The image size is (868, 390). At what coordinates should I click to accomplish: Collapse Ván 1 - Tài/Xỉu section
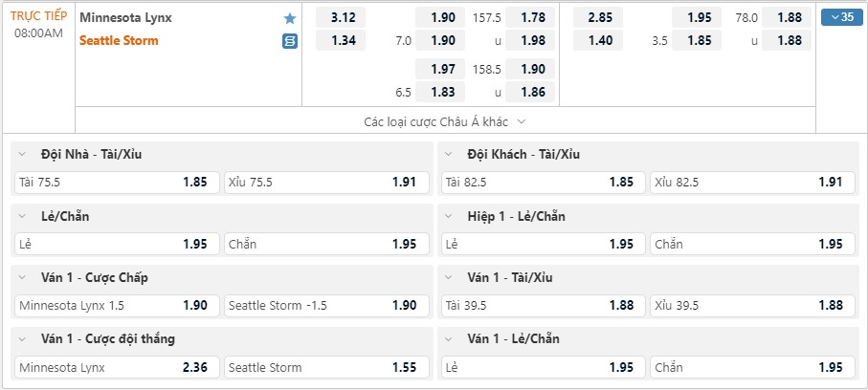449,278
